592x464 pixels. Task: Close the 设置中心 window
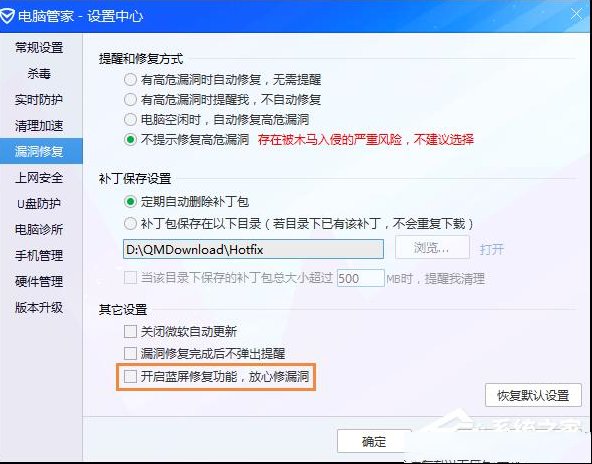tap(577, 15)
